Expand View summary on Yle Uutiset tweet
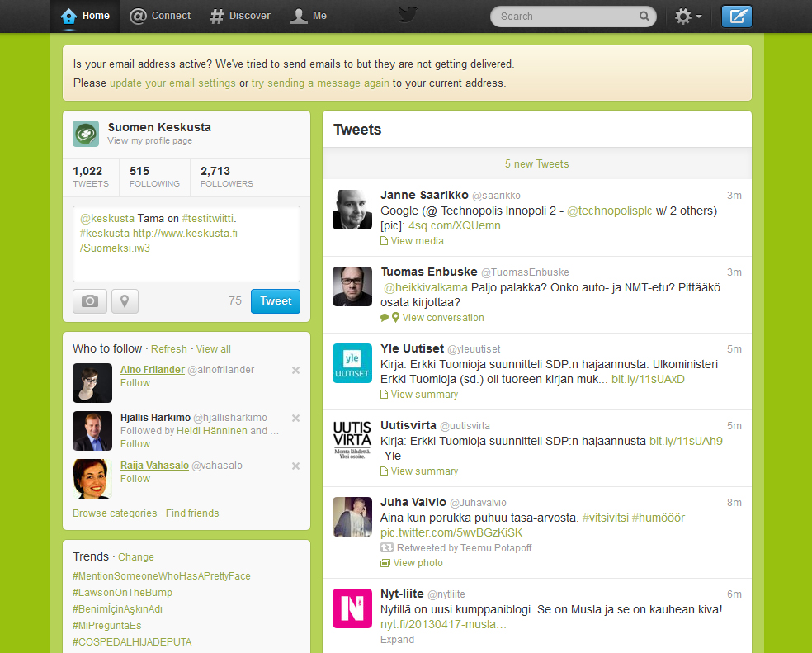 point(419,395)
